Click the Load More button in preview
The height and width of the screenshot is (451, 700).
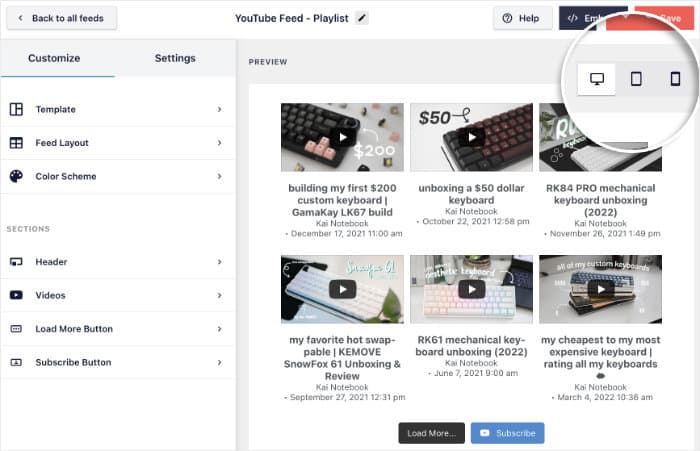pyautogui.click(x=431, y=433)
